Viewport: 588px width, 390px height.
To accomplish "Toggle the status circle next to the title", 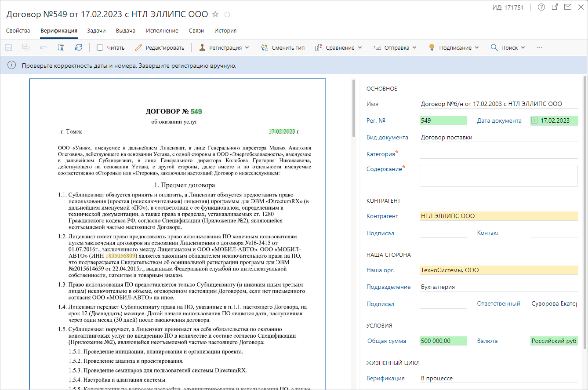I will (227, 15).
